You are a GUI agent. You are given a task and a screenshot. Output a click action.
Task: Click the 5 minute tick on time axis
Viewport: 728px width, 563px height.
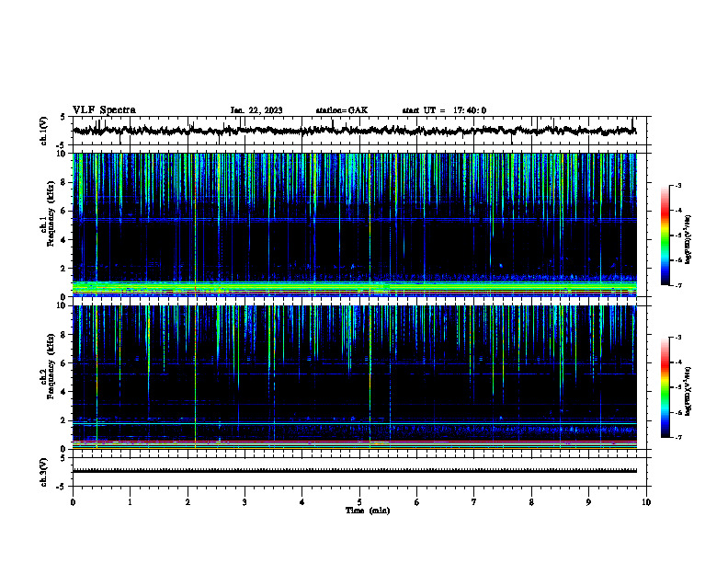point(359,502)
